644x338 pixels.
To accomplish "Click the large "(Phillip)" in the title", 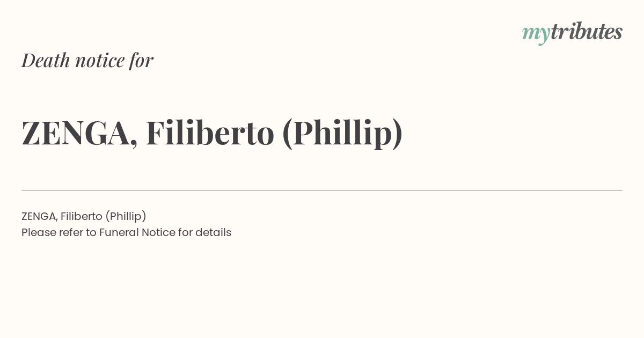I will pos(342,134).
